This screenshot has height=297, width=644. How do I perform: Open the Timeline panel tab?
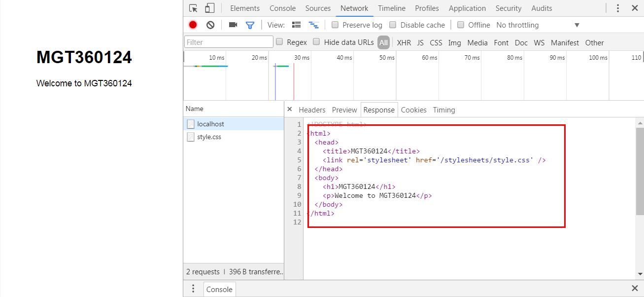392,8
